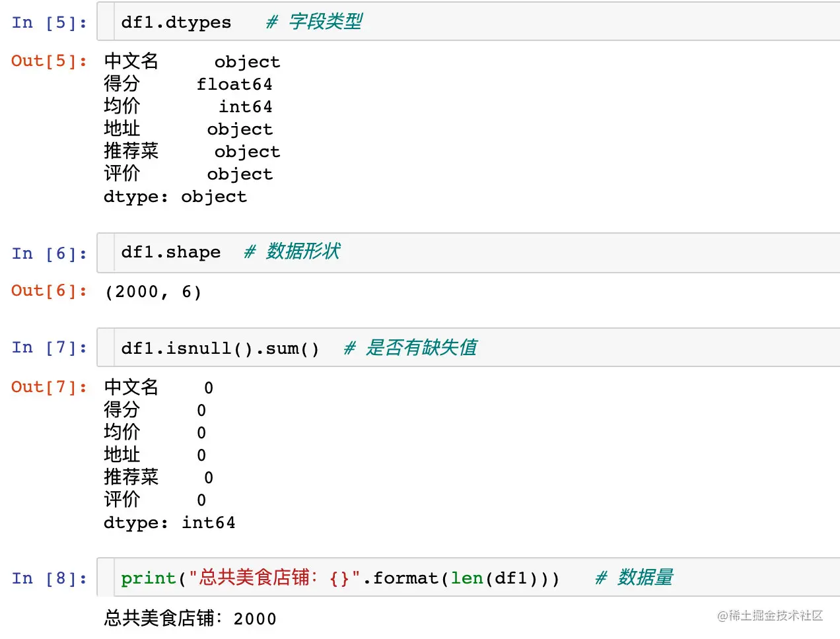Click the 总共美食店铺: 2000 output

(190, 619)
